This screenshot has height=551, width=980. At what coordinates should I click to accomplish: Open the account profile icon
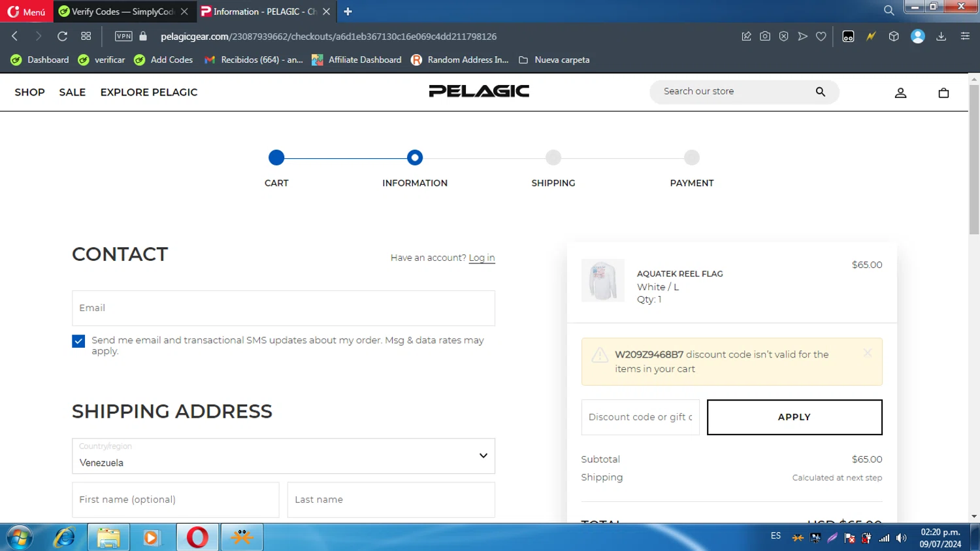click(x=900, y=93)
